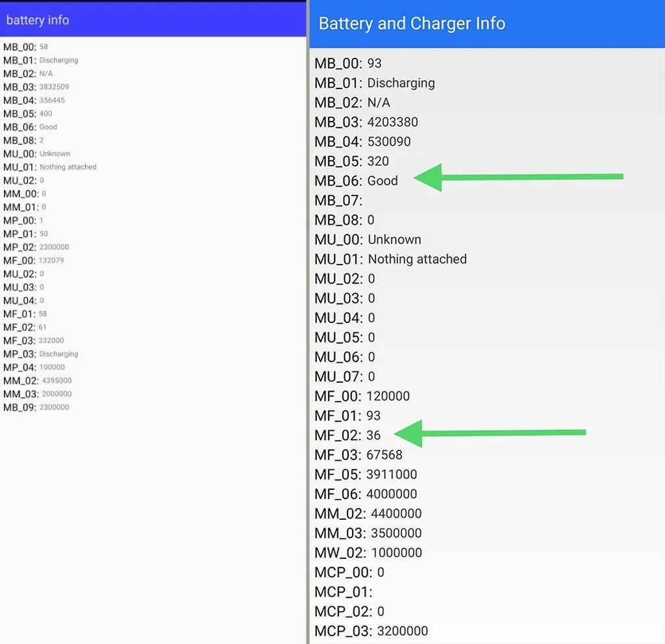The width and height of the screenshot is (665, 644).
Task: Select the MB_00 row showing value 93
Action: pyautogui.click(x=347, y=64)
